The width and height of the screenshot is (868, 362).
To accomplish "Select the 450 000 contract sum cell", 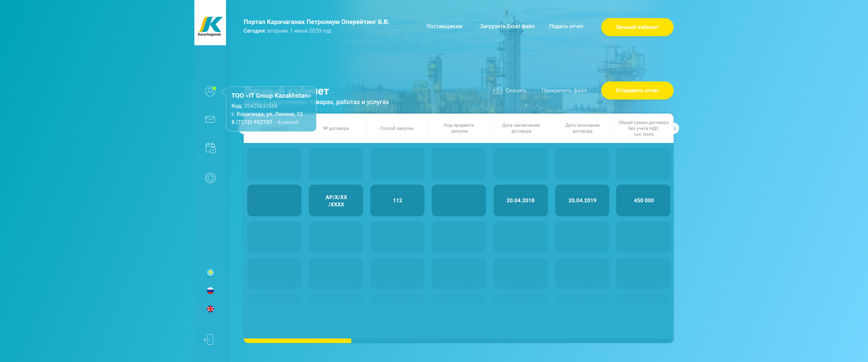I will click(x=643, y=200).
